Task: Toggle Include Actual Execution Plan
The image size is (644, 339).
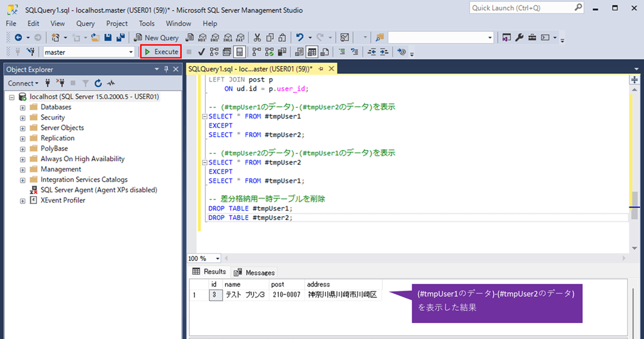Action: [256, 52]
